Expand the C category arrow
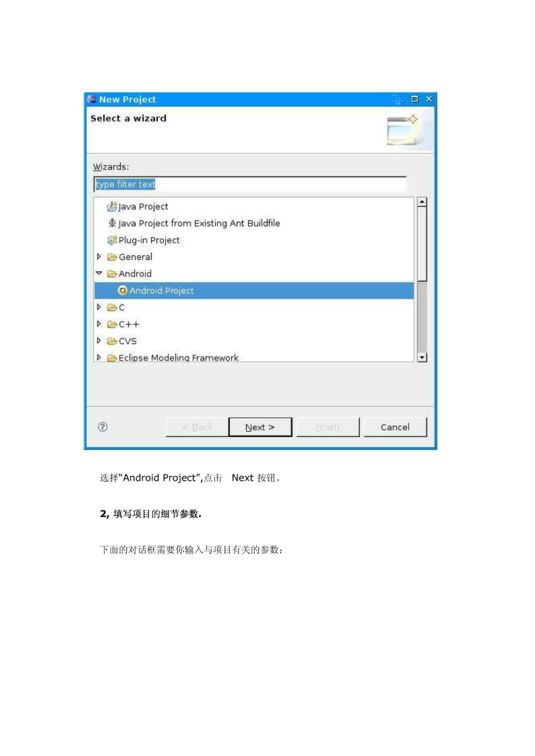The width and height of the screenshot is (535, 756). pyautogui.click(x=99, y=307)
